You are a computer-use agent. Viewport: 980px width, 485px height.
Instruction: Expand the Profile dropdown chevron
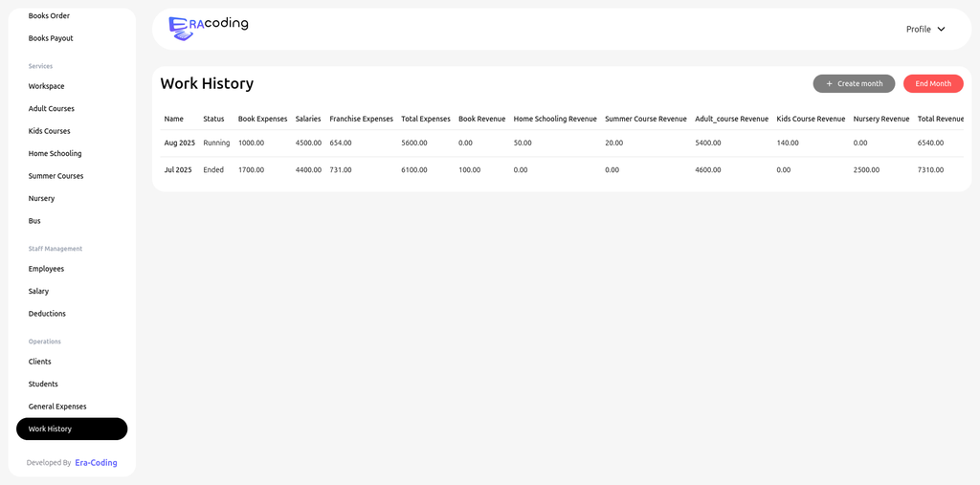(941, 30)
